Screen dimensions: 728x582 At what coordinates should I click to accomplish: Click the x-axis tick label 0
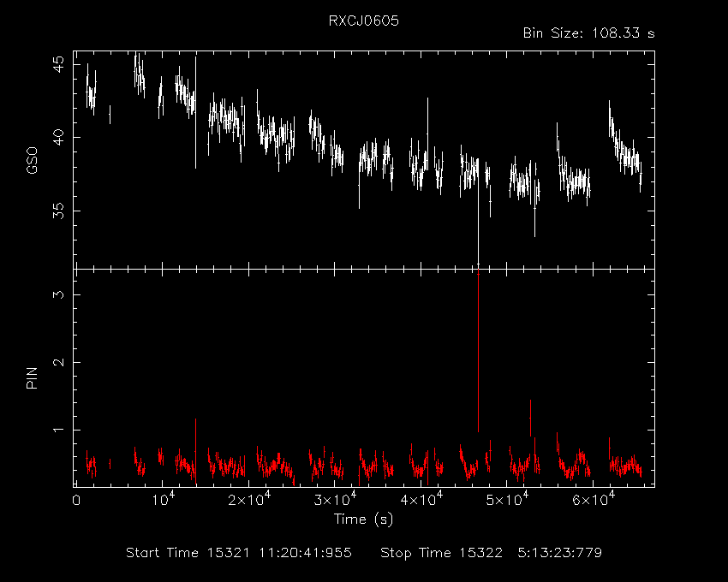tap(76, 501)
